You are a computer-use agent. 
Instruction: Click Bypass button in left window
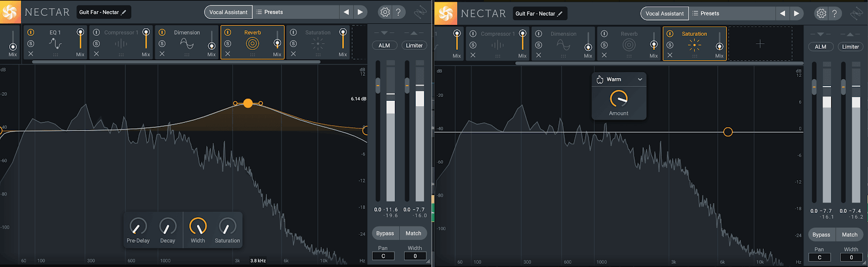pyautogui.click(x=385, y=233)
